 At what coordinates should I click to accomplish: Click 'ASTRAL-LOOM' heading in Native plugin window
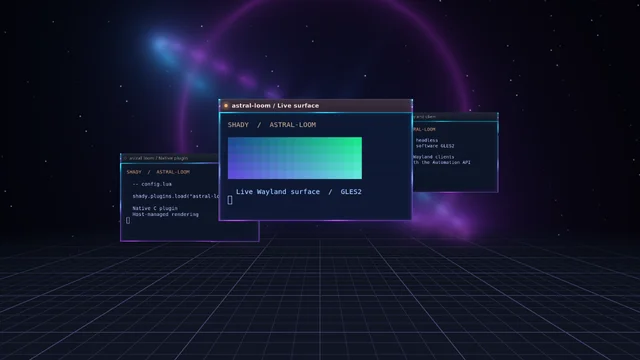click(x=173, y=172)
